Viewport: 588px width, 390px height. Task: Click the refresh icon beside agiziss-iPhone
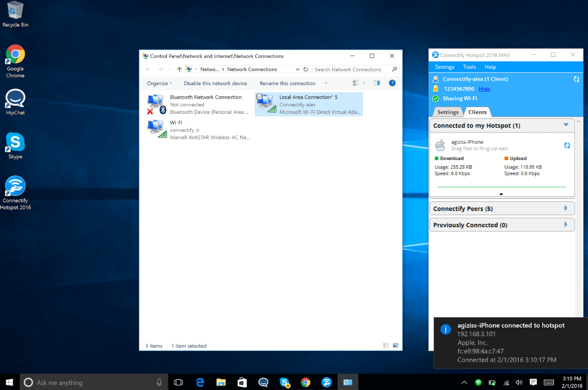[x=567, y=145]
